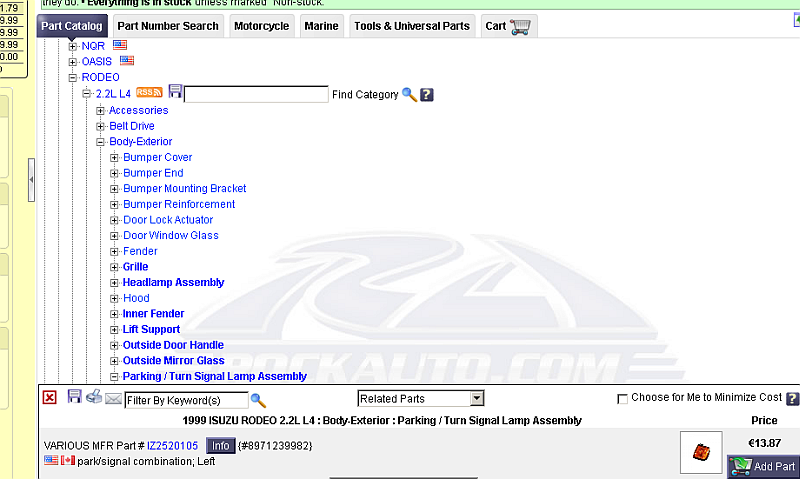
Task: Open the Cart tab
Action: (509, 26)
